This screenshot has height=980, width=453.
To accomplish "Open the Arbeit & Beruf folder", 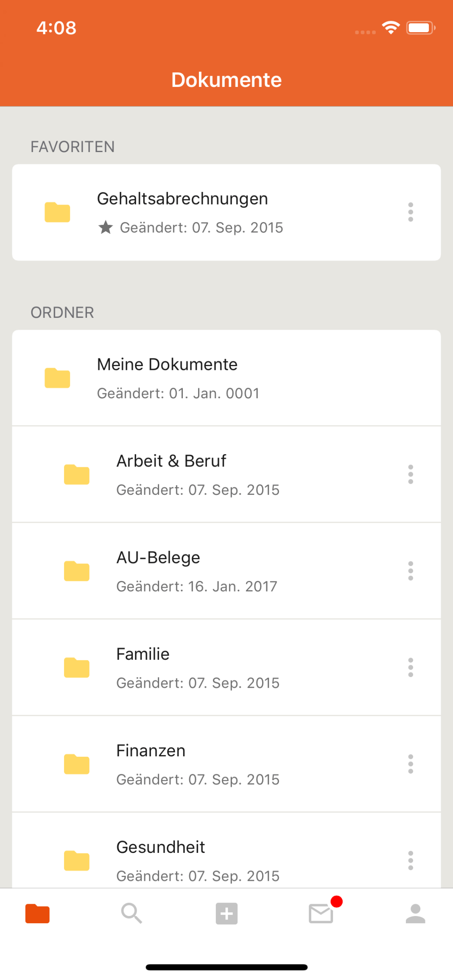I will pos(171,461).
